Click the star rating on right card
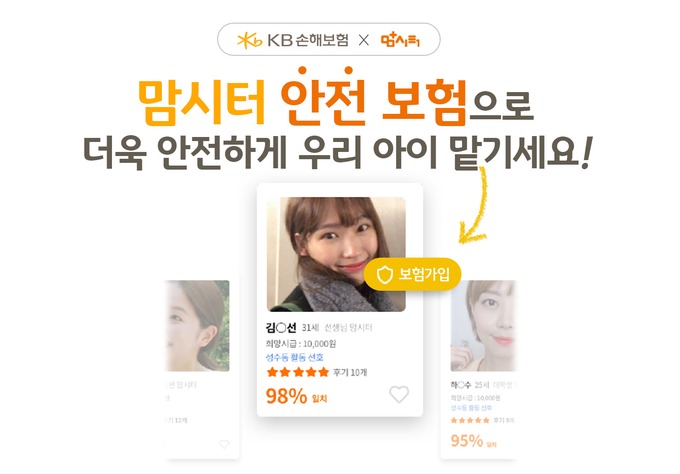The height and width of the screenshot is (474, 680). pyautogui.click(x=470, y=420)
